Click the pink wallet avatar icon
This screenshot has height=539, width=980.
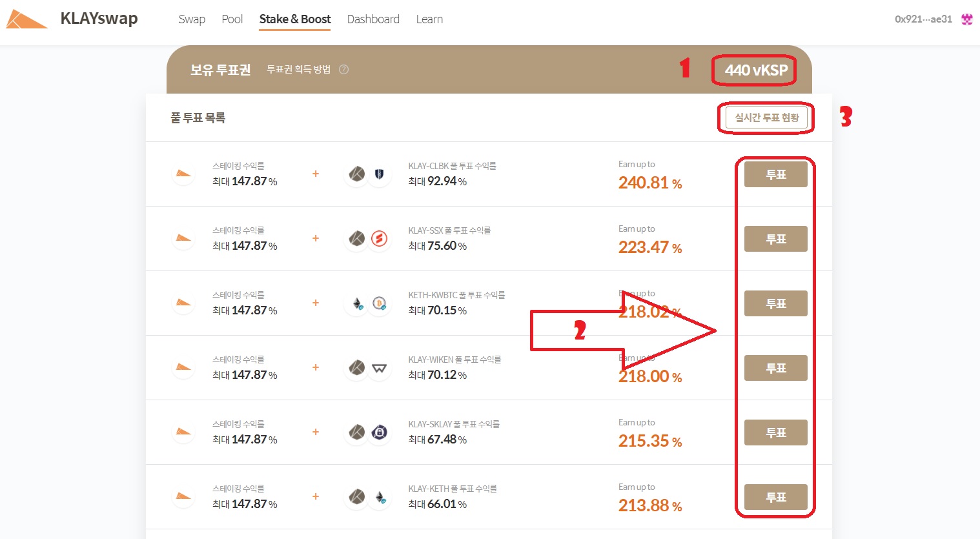966,19
